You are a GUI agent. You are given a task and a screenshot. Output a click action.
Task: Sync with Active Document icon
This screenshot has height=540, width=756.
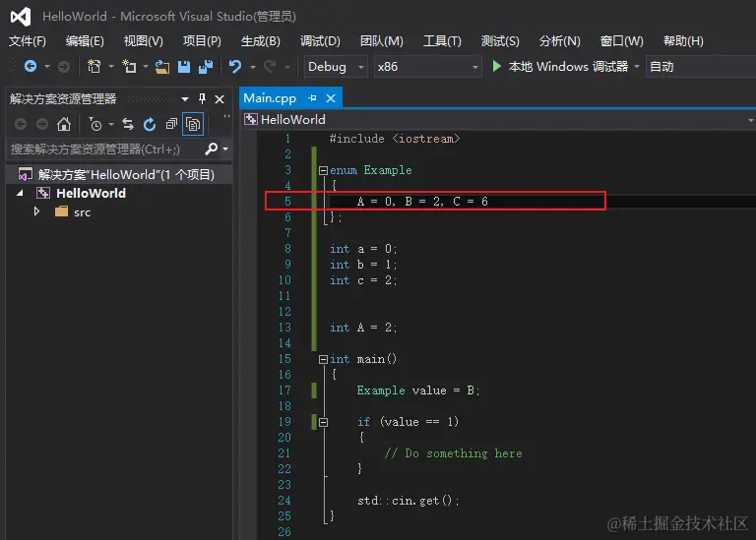pyautogui.click(x=128, y=124)
